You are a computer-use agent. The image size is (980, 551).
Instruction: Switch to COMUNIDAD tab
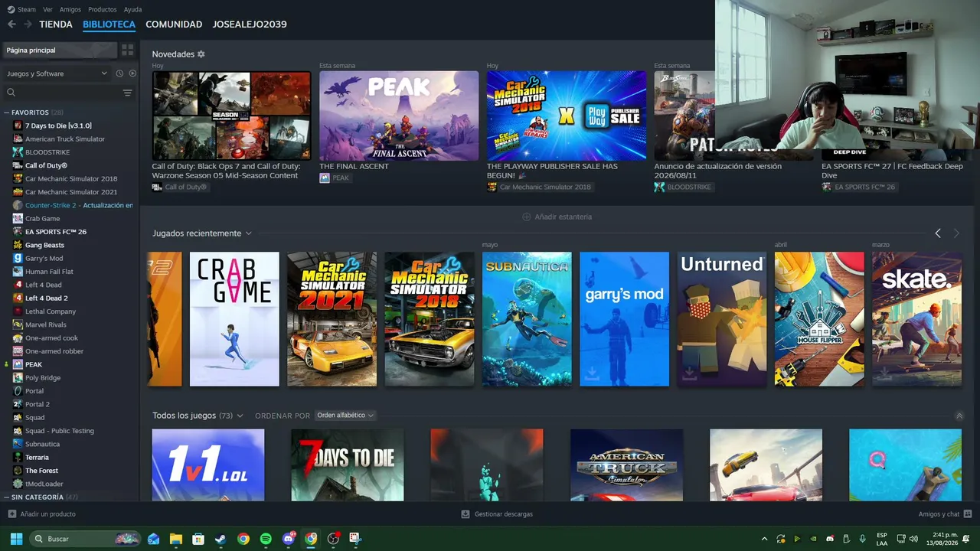click(174, 24)
